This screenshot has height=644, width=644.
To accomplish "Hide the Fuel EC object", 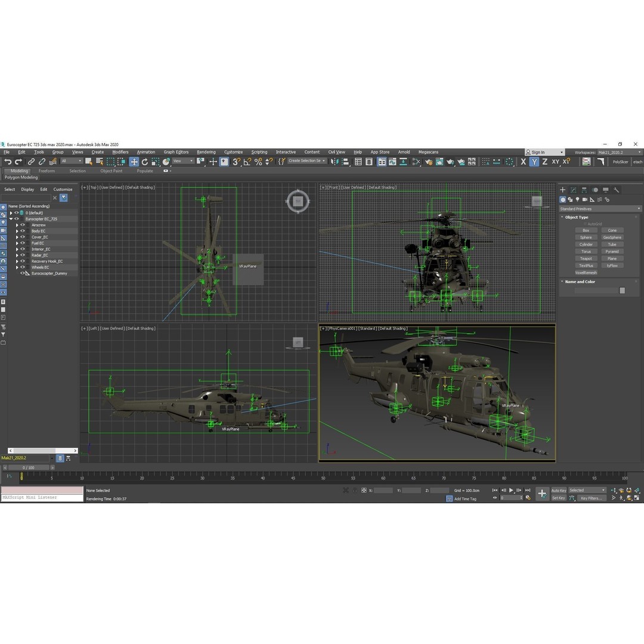I will (23, 243).
